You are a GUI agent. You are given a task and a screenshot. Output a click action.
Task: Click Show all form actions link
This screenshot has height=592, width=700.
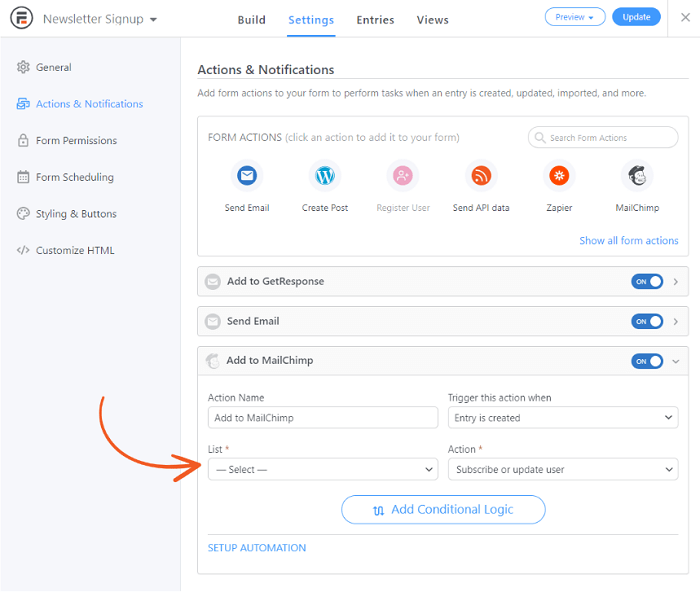pos(629,241)
